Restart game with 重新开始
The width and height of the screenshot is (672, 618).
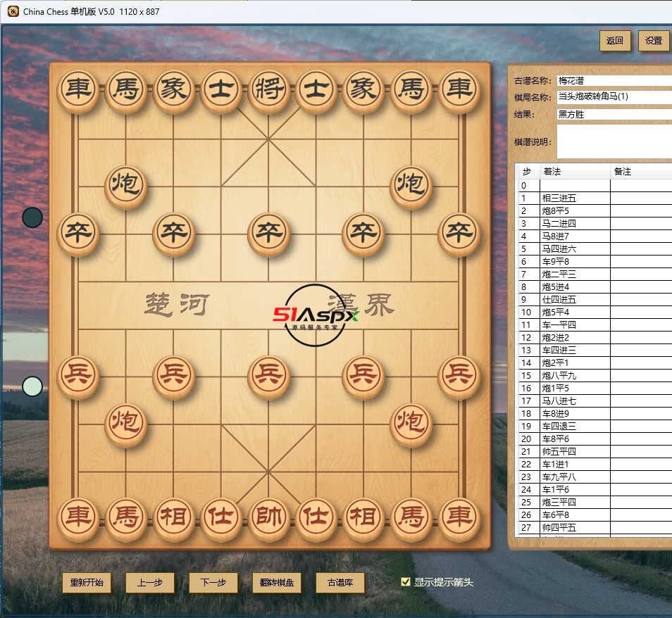(87, 582)
